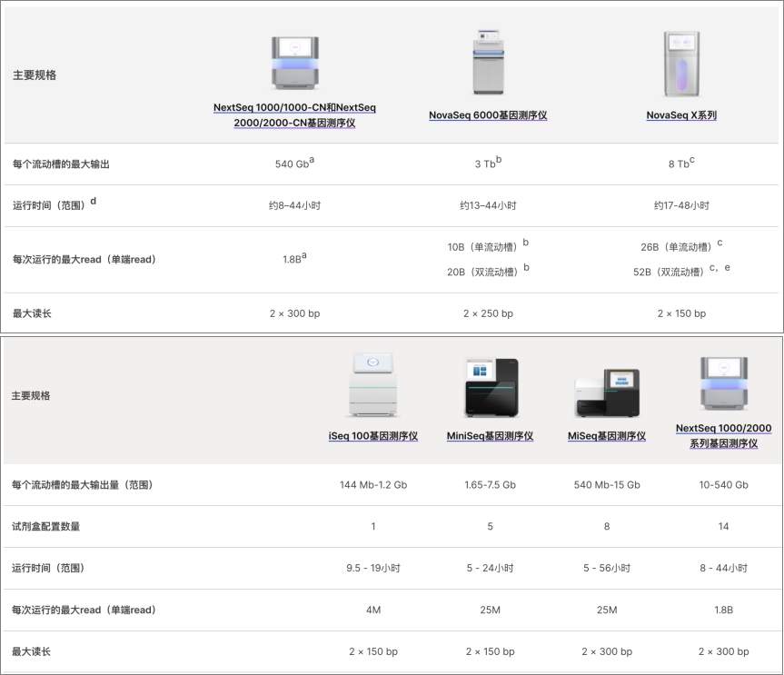Image resolution: width=784 pixels, height=675 pixels.
Task: Select the NovaSeq X series device image
Action: click(681, 64)
